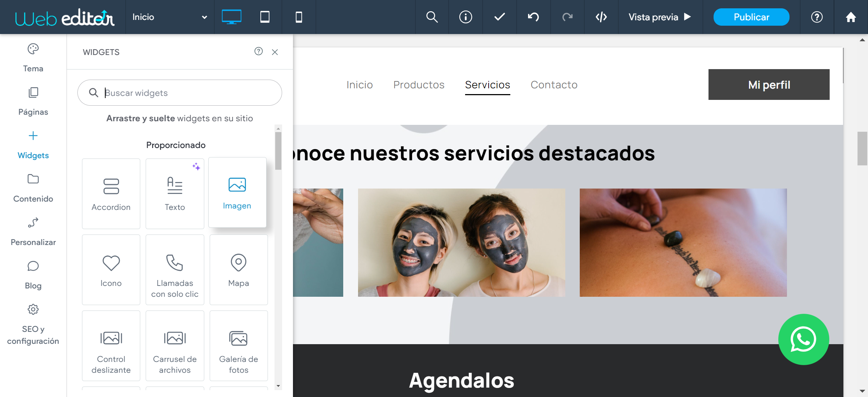Open the help icon in top bar
The height and width of the screenshot is (397, 868).
pos(817,17)
